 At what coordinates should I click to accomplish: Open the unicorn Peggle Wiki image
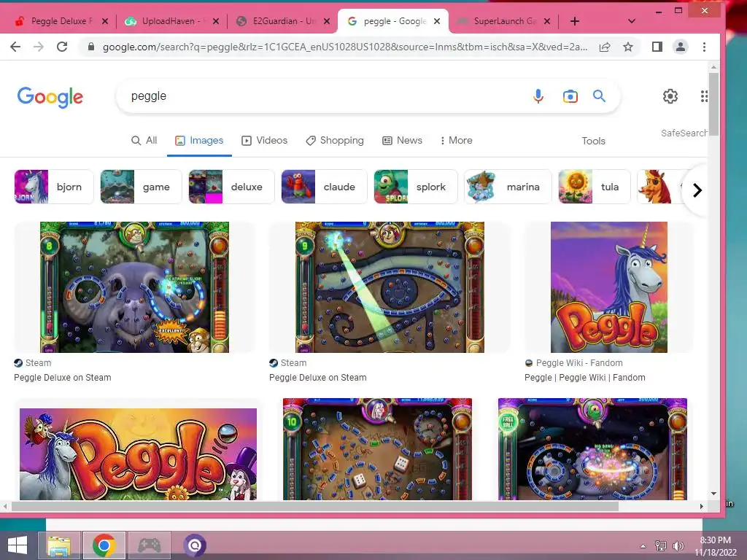(609, 287)
